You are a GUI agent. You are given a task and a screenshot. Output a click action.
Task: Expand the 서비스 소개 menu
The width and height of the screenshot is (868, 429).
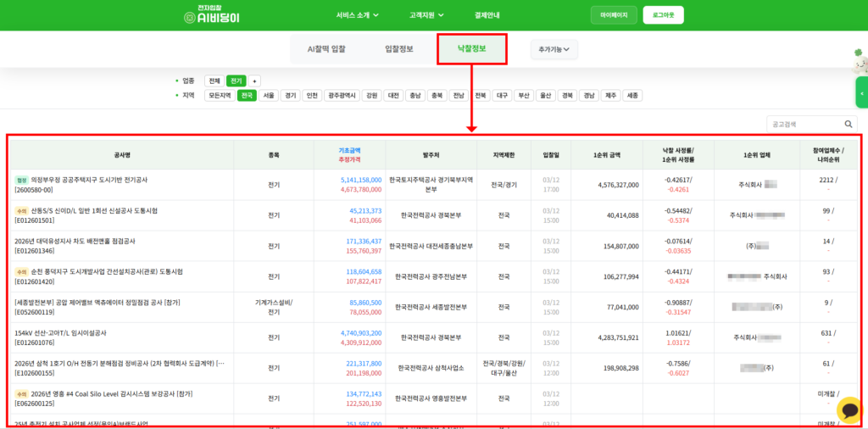(x=357, y=15)
